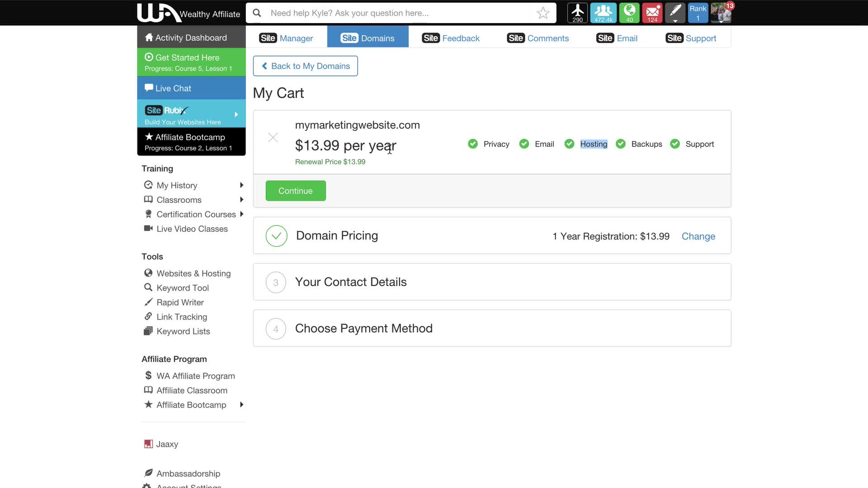Click the Hosting green checkmark
The width and height of the screenshot is (868, 488).
coord(569,144)
